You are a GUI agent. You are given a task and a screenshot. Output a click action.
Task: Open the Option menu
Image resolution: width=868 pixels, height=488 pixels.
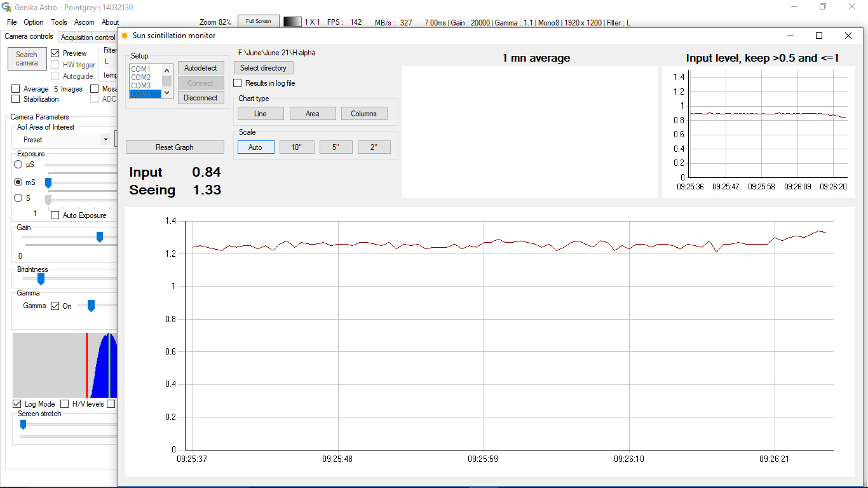(x=34, y=22)
